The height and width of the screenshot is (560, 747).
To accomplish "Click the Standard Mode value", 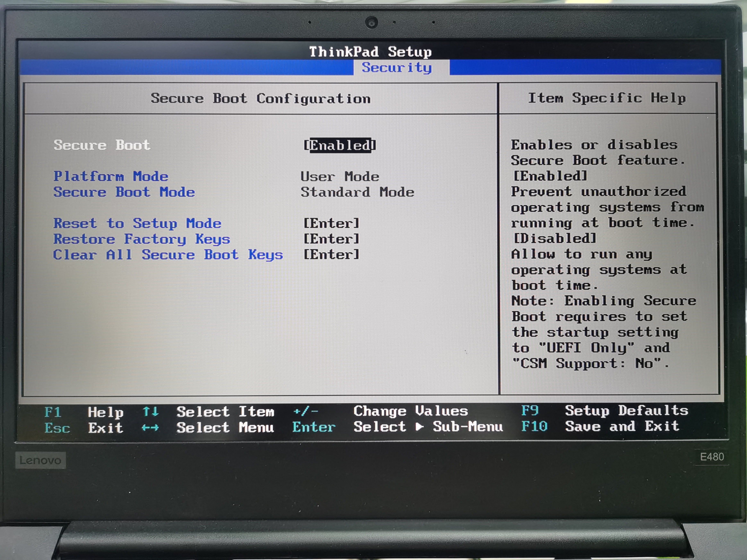I will pyautogui.click(x=357, y=192).
